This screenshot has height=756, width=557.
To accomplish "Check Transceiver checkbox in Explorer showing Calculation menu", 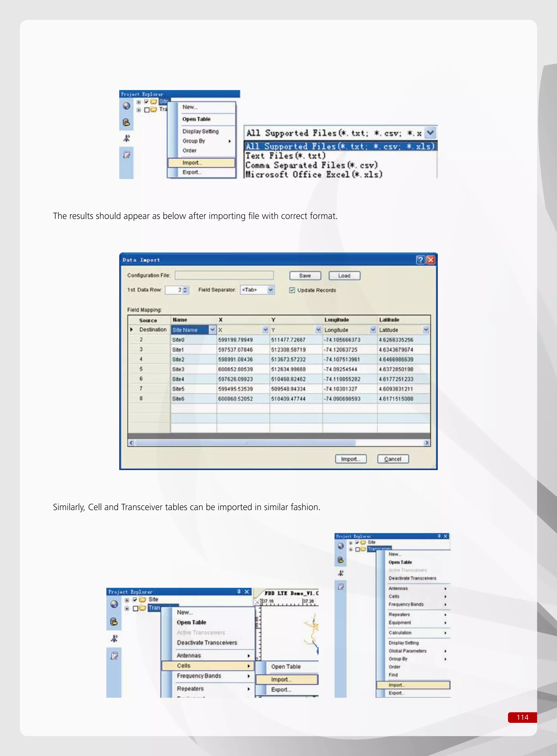I will [x=357, y=549].
